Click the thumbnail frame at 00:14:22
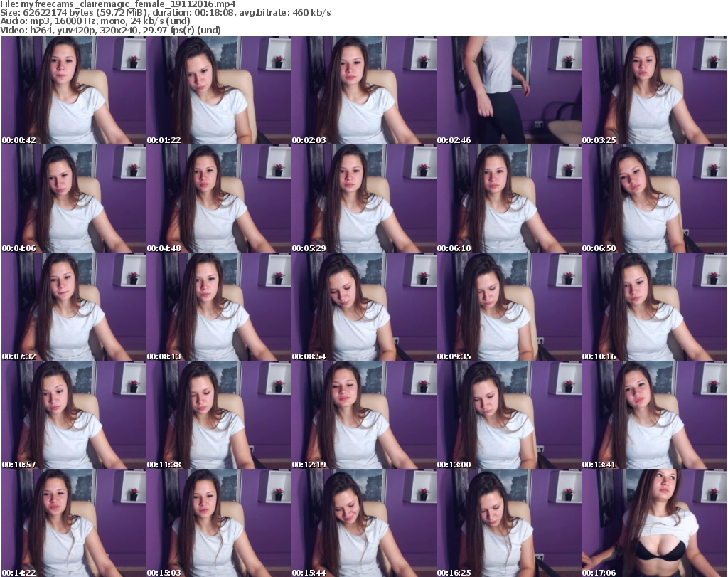 click(x=74, y=523)
